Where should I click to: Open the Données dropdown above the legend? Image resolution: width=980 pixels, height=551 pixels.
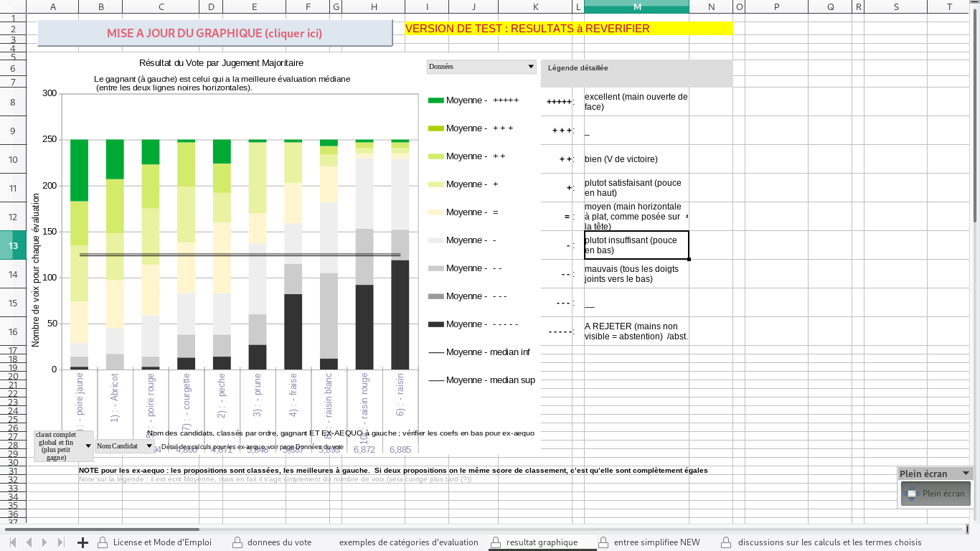tap(531, 67)
